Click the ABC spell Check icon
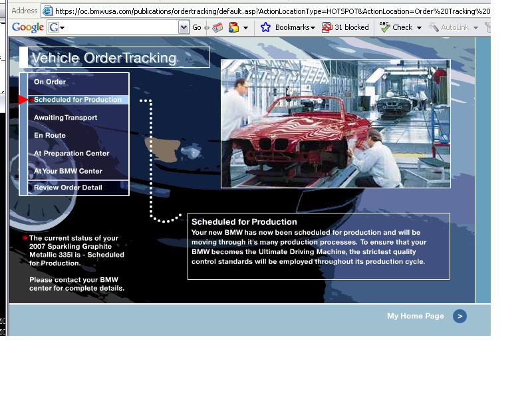The height and width of the screenshot is (399, 532). [x=384, y=27]
